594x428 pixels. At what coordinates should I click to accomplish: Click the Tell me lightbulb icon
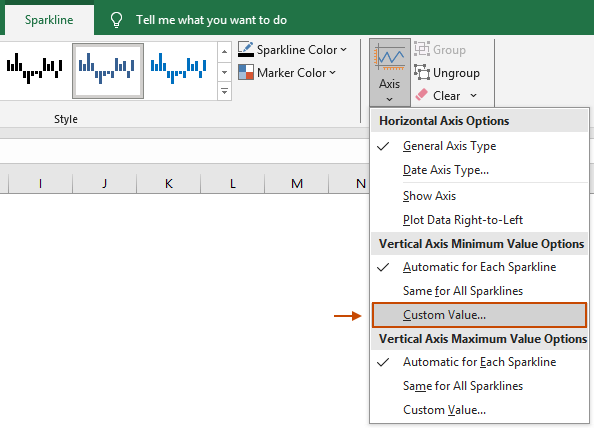[x=116, y=19]
